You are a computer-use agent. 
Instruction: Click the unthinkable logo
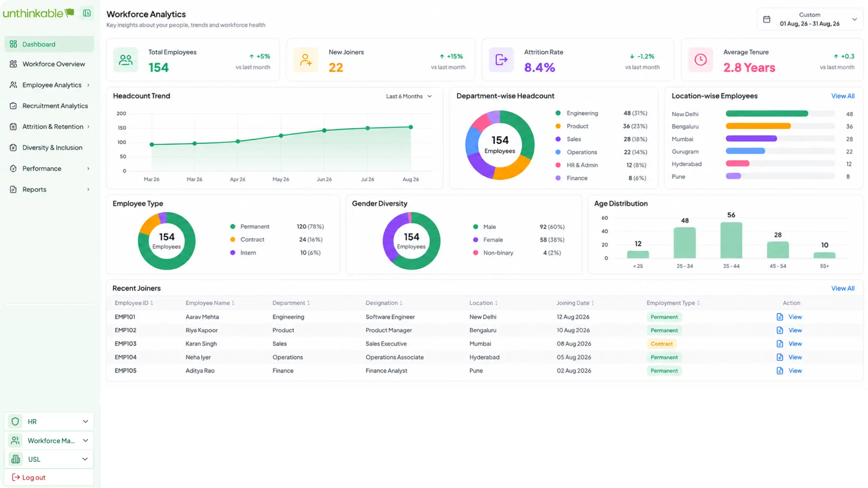pyautogui.click(x=38, y=13)
